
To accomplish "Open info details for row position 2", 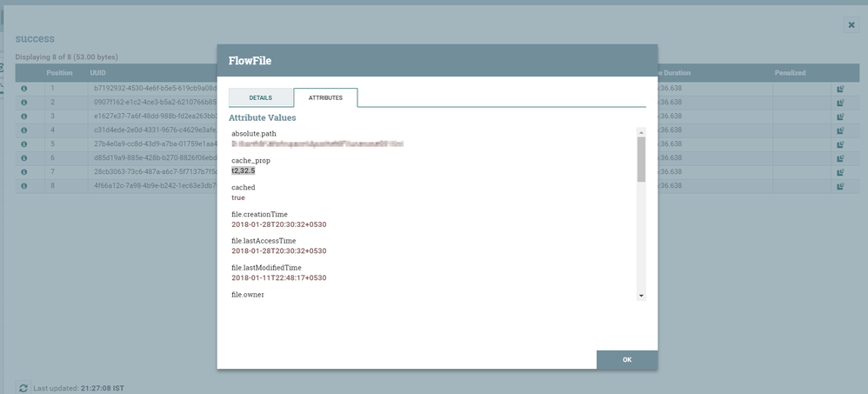I will pos(23,103).
